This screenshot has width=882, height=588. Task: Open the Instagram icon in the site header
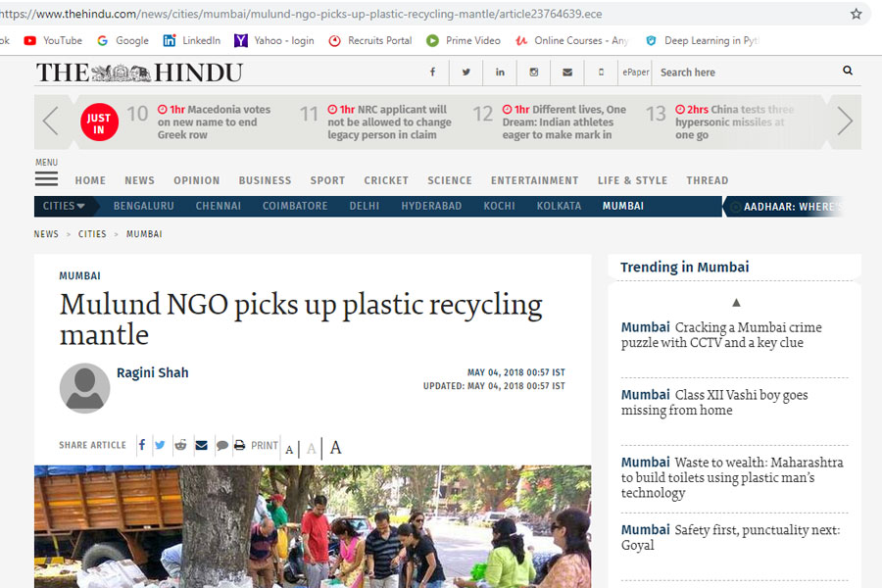[534, 72]
